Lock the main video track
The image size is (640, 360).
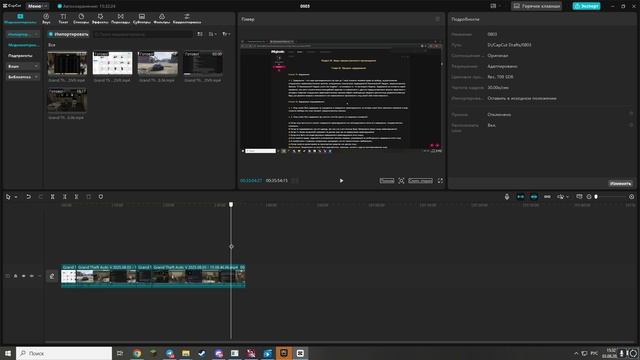[x=16, y=276]
